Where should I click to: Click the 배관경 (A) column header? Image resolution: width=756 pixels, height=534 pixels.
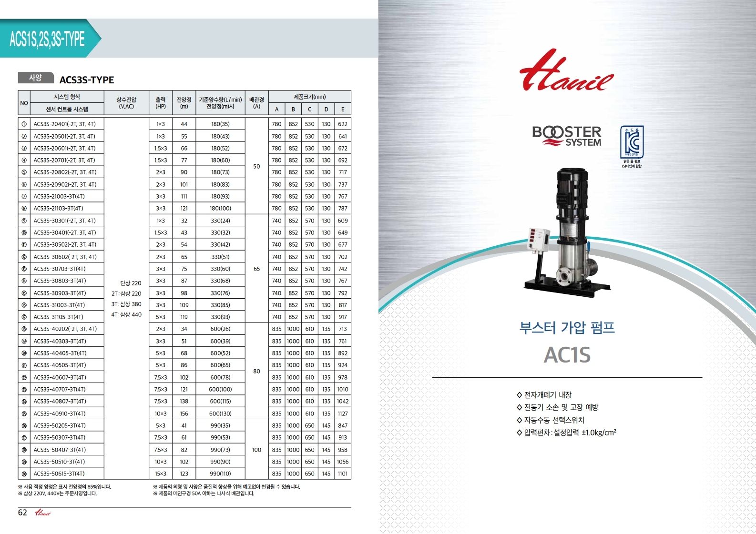pyautogui.click(x=256, y=103)
